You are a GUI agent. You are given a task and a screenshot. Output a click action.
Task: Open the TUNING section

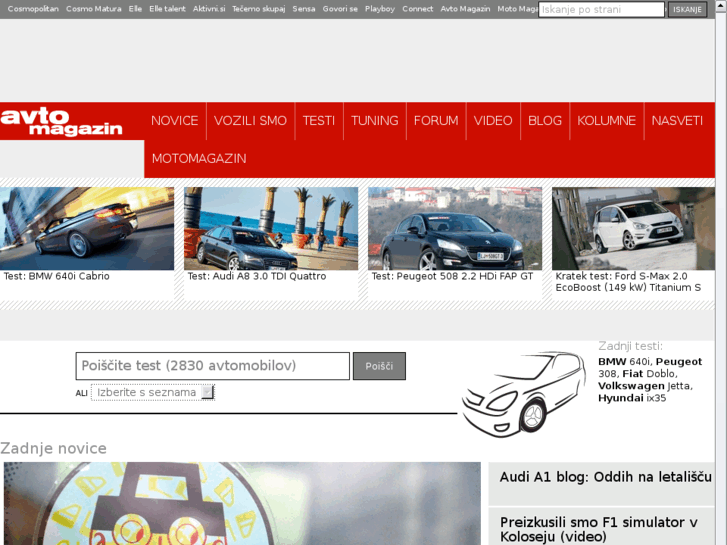(375, 121)
